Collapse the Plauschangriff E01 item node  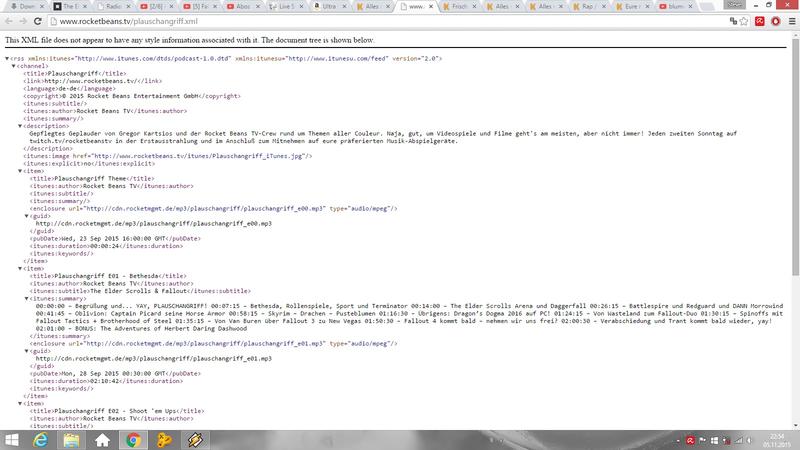[20, 268]
